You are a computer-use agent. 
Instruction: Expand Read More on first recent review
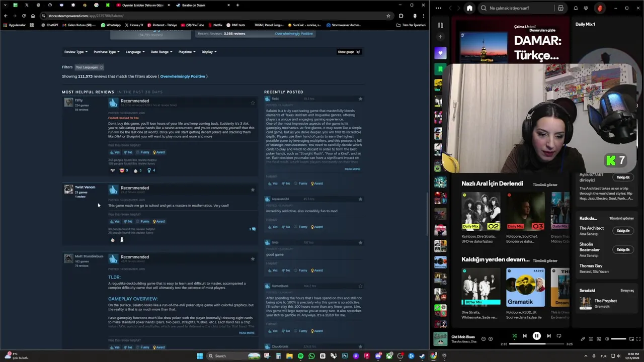point(352,169)
